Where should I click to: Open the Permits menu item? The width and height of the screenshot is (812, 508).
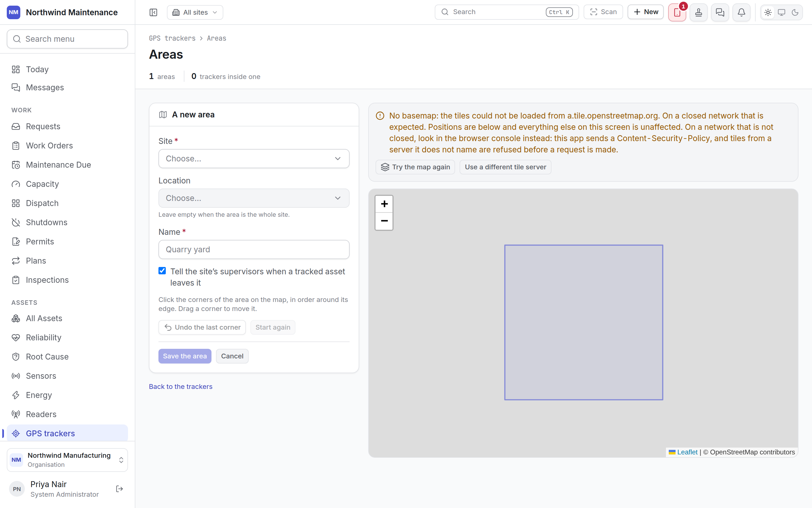tap(67, 242)
